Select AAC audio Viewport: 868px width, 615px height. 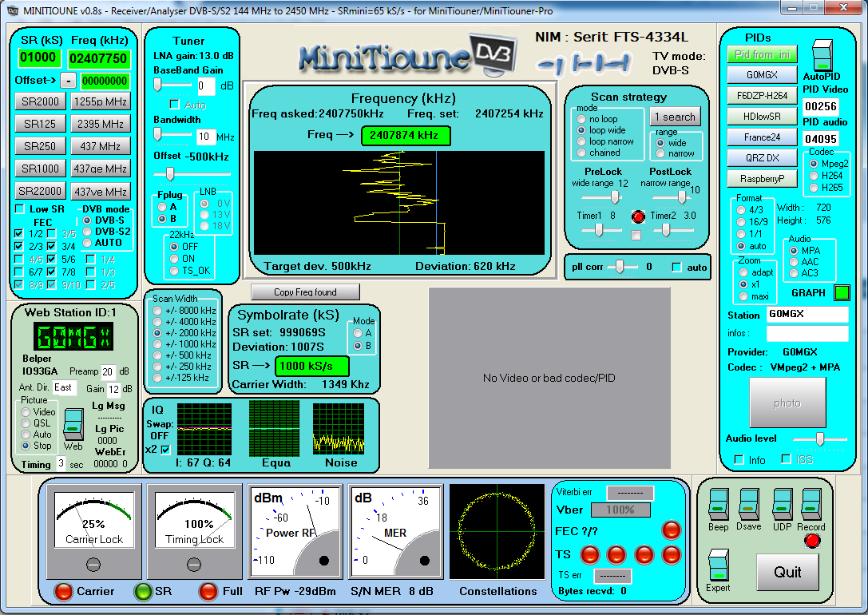793,262
